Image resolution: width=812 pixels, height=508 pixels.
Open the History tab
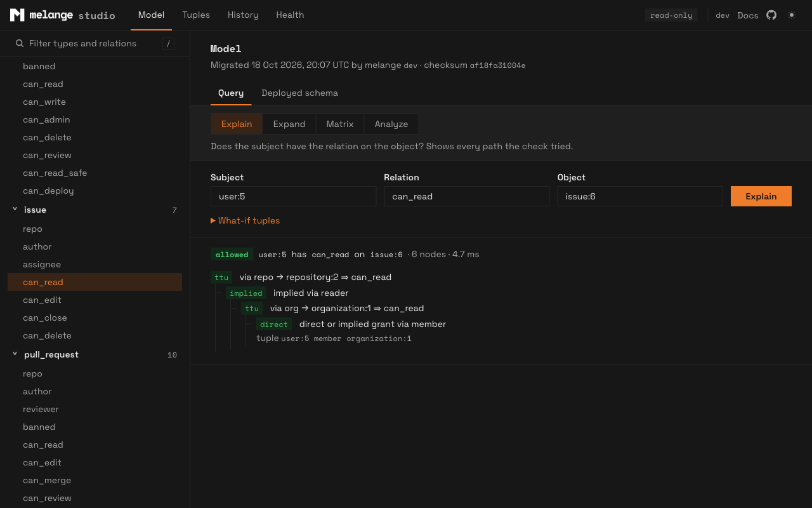tap(243, 15)
